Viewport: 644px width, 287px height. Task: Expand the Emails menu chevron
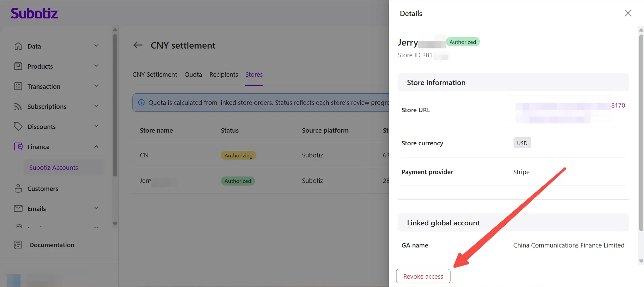pos(96,208)
